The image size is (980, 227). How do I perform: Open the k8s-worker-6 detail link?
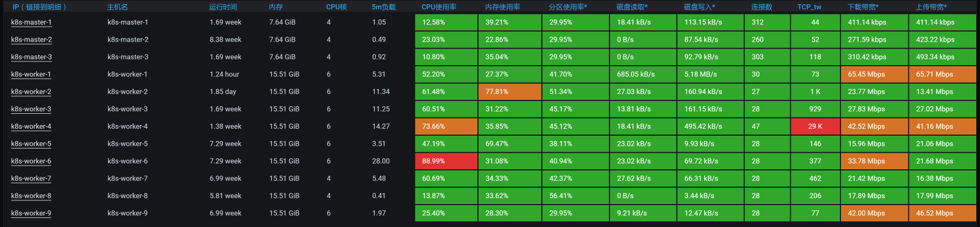[x=31, y=161]
